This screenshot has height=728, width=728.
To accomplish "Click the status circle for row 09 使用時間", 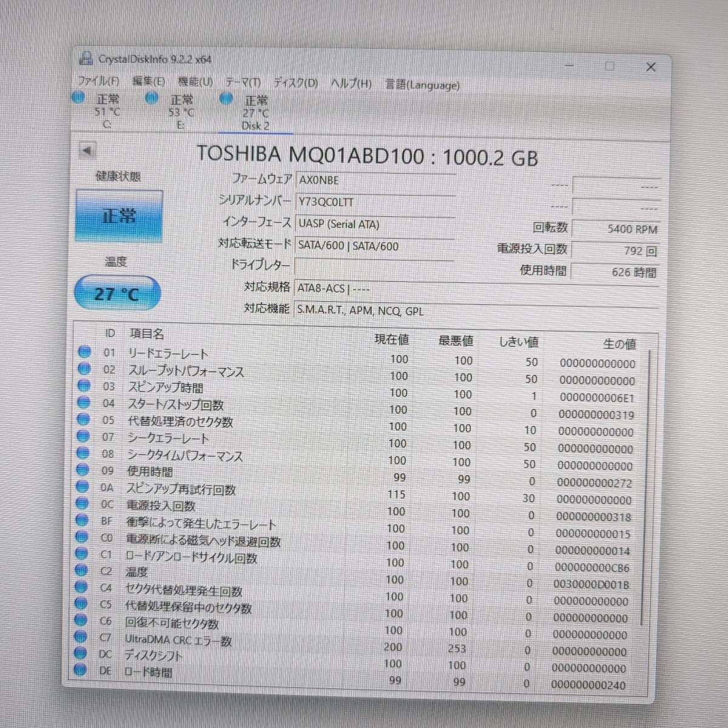I will click(x=83, y=470).
